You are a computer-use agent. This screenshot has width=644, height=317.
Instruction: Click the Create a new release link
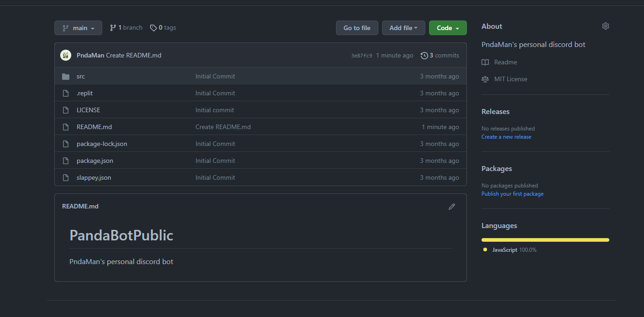[506, 137]
